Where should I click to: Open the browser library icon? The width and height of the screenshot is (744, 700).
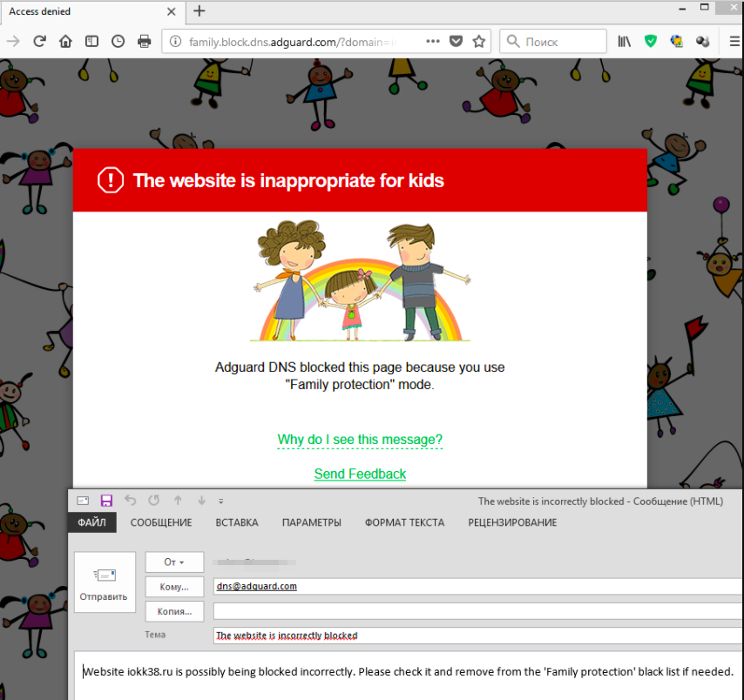tap(625, 42)
